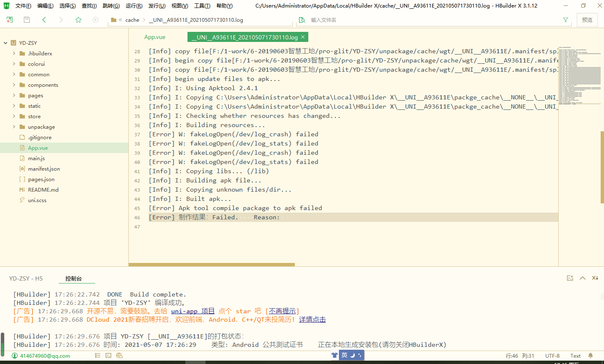Expand the unpackage folder
This screenshot has height=364, width=604.
[x=14, y=127]
